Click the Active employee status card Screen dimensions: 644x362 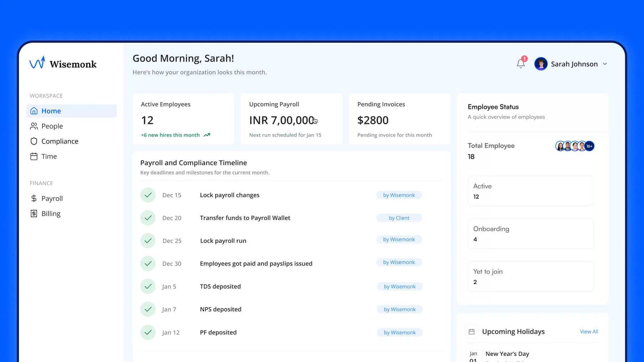530,191
